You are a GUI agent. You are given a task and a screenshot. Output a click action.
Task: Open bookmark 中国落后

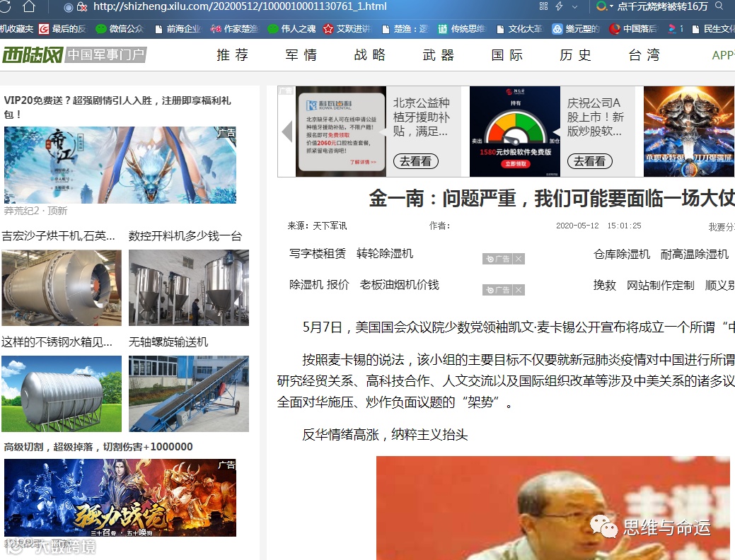coord(633,28)
